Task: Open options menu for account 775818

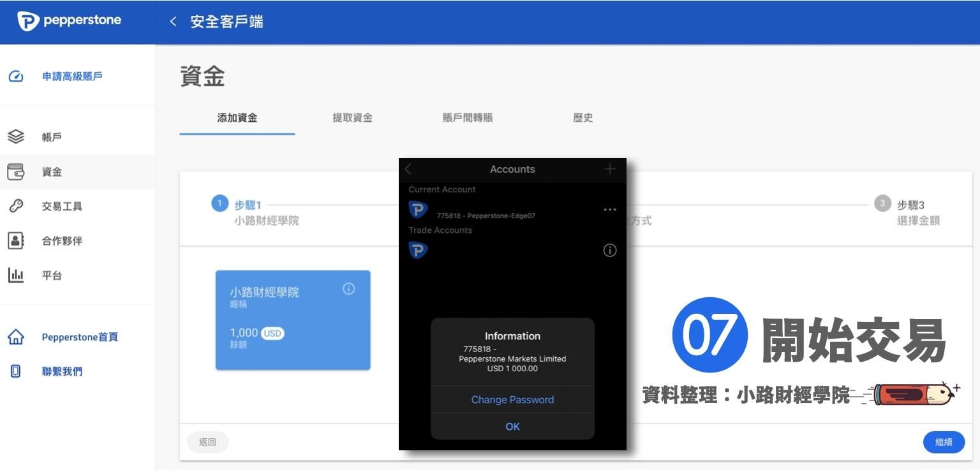Action: (609, 209)
